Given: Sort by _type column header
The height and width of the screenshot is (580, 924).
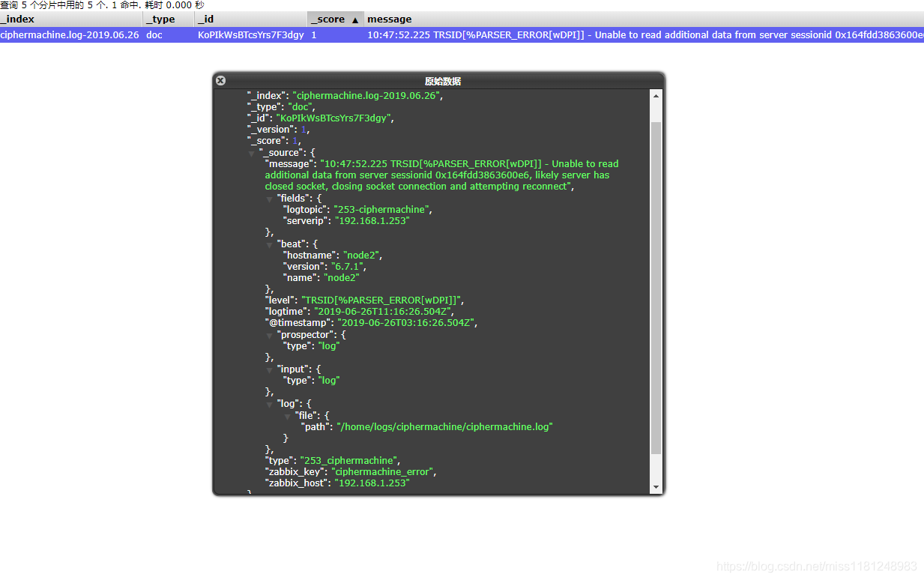Looking at the screenshot, I should (x=169, y=19).
